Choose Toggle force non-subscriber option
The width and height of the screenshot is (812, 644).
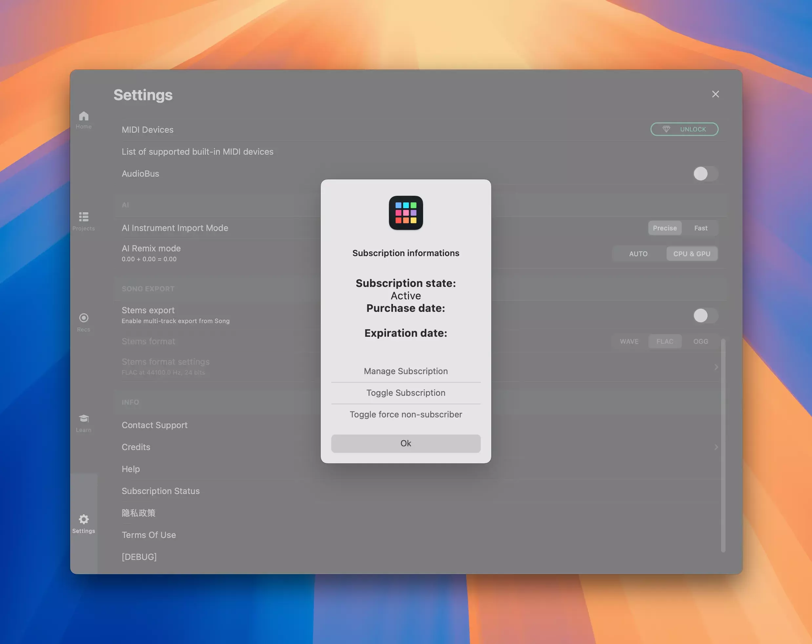pyautogui.click(x=406, y=415)
